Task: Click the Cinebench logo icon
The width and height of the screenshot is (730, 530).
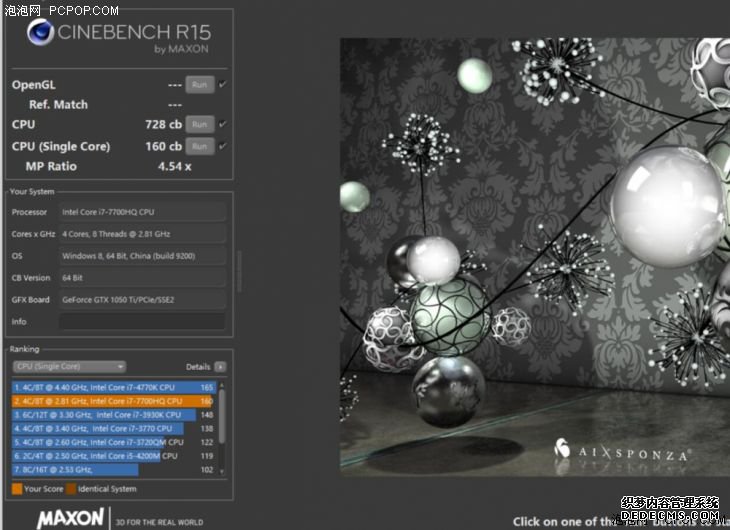Action: [40, 32]
